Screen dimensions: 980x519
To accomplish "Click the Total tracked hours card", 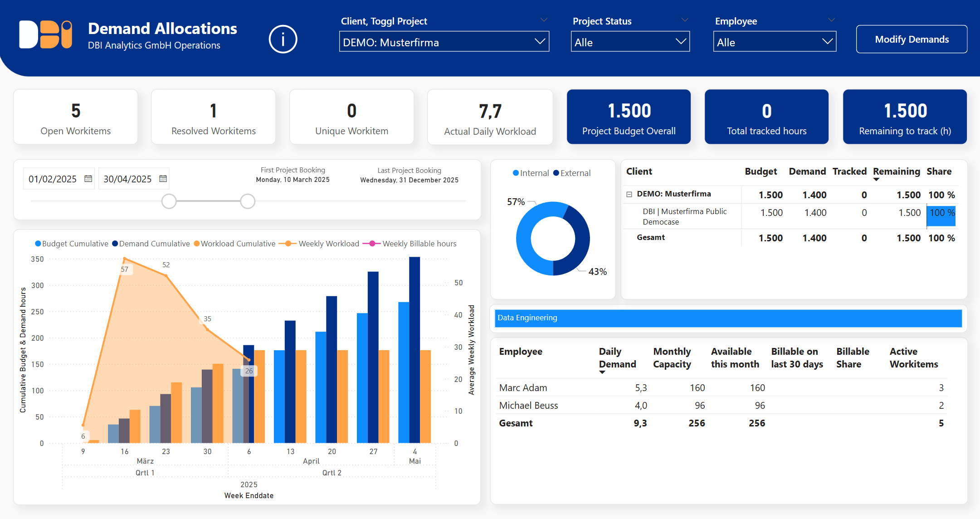I will tap(767, 117).
